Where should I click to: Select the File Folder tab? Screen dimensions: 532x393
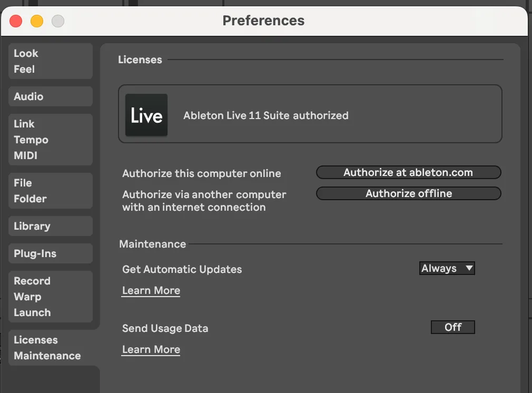pos(51,191)
